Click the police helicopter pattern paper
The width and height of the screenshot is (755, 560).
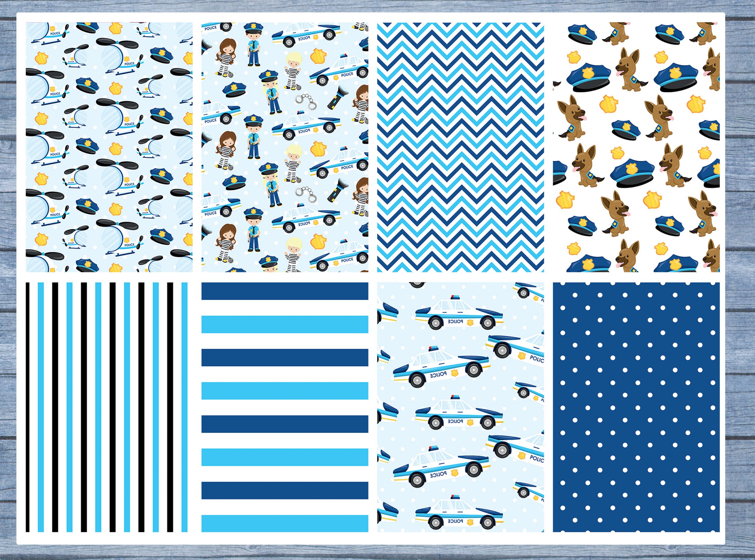[109, 147]
